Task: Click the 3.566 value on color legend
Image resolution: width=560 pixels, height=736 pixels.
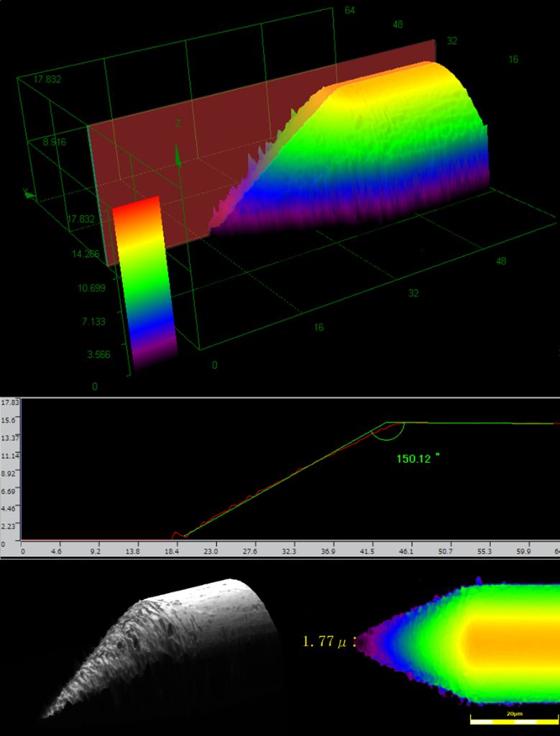Action: tap(98, 355)
